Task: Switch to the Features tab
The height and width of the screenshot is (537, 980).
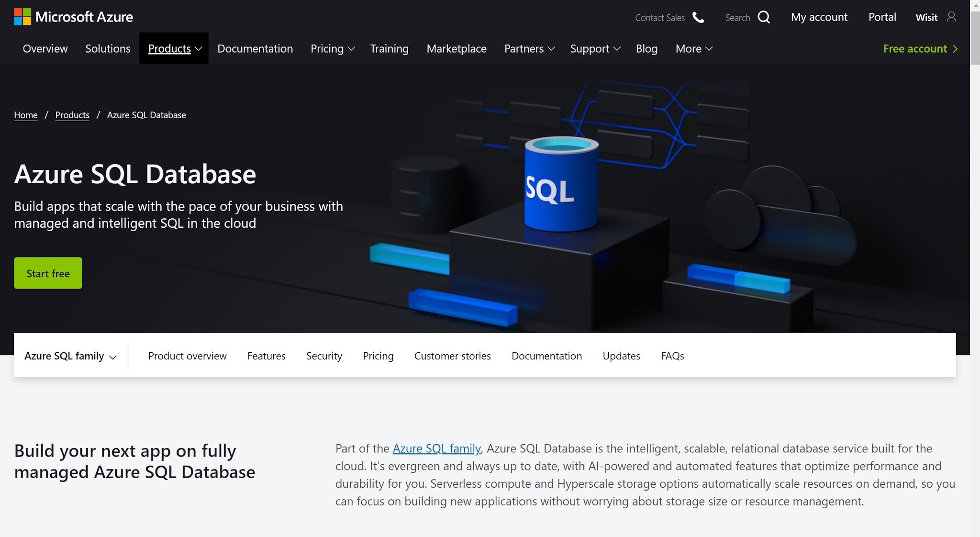Action: (266, 356)
